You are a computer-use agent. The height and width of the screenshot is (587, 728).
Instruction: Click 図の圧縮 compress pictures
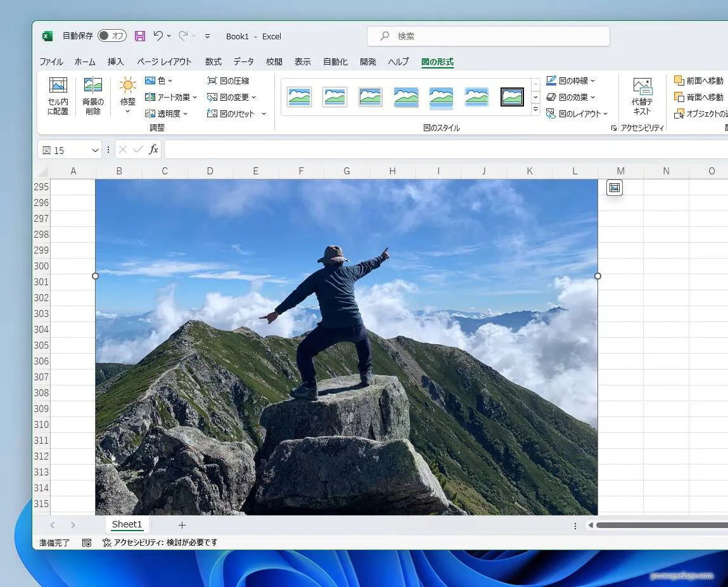[x=228, y=81]
